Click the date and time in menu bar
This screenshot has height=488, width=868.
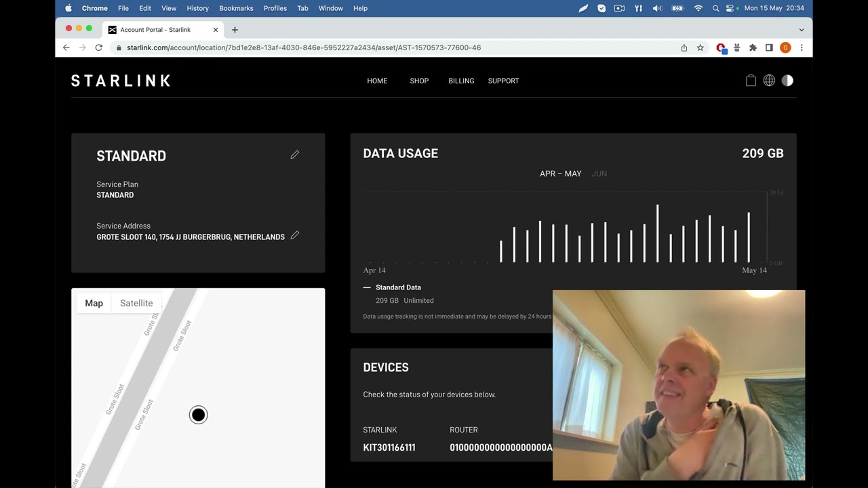coord(774,8)
